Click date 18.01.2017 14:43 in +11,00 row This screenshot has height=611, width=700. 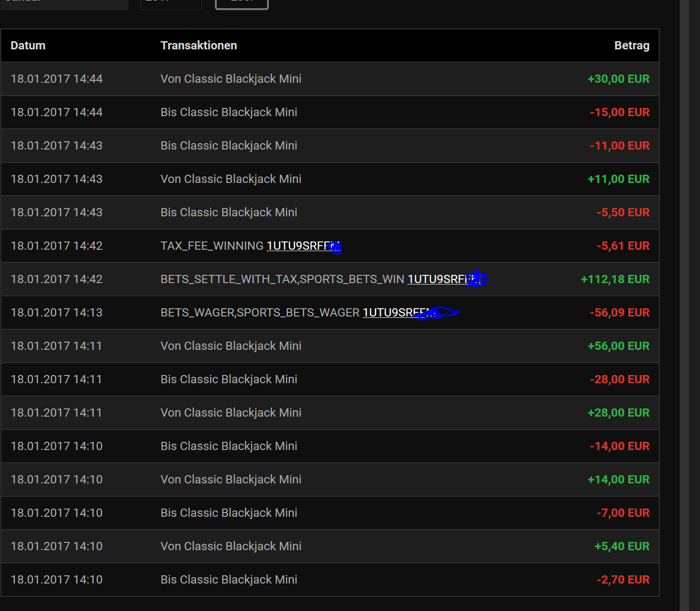(x=57, y=179)
